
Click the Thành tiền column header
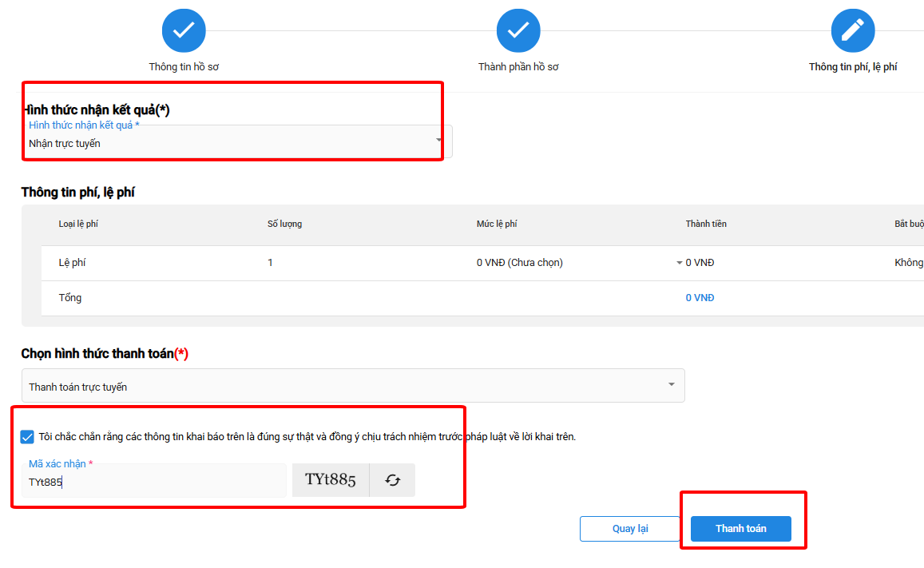tap(706, 224)
